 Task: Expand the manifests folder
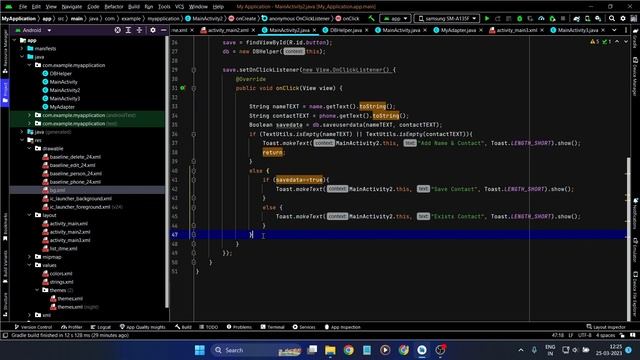coord(22,49)
